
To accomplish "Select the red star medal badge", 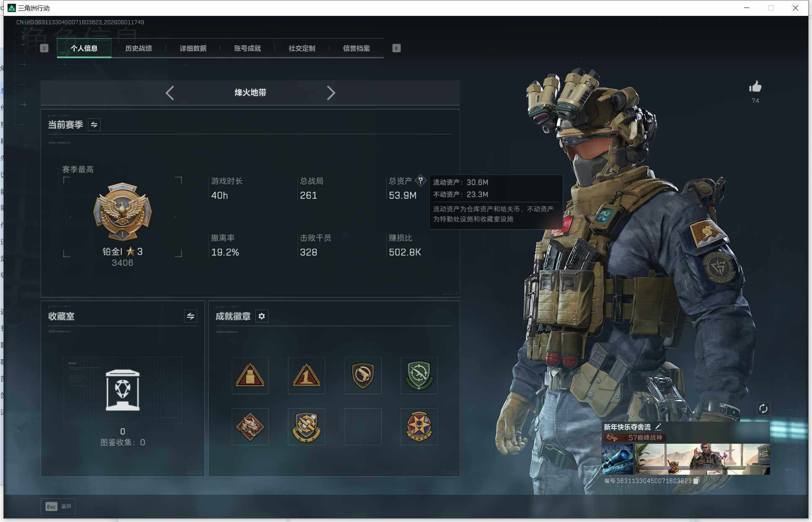I will (x=419, y=427).
